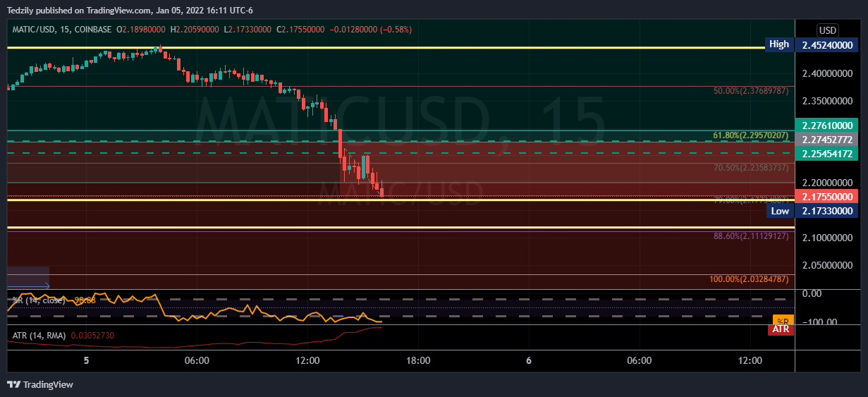
Task: Click the close value C2.17550000
Action: pyautogui.click(x=300, y=30)
